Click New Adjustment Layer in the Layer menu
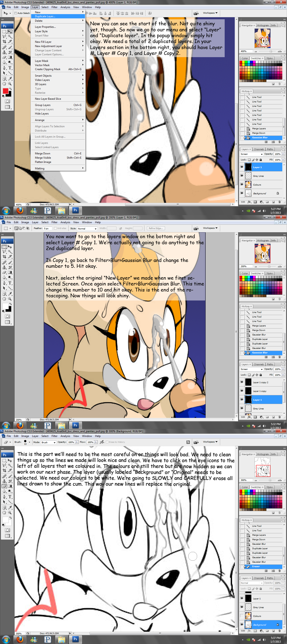287x644 pixels. pyautogui.click(x=58, y=46)
